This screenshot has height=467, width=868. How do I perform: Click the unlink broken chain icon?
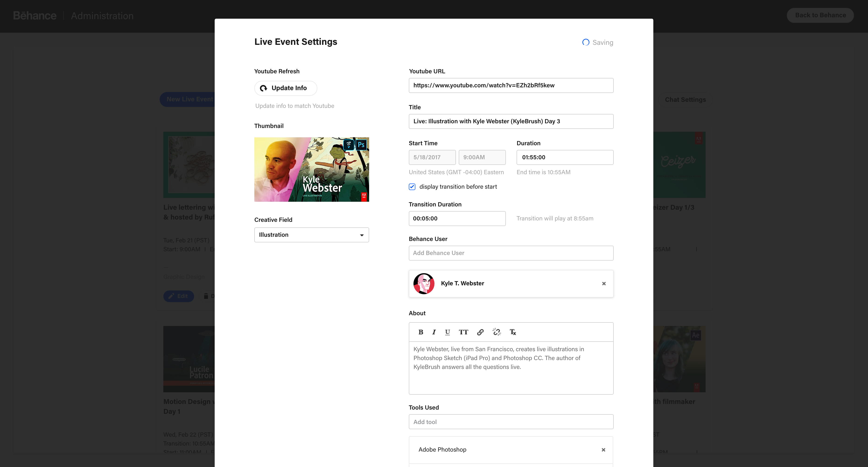(x=497, y=332)
